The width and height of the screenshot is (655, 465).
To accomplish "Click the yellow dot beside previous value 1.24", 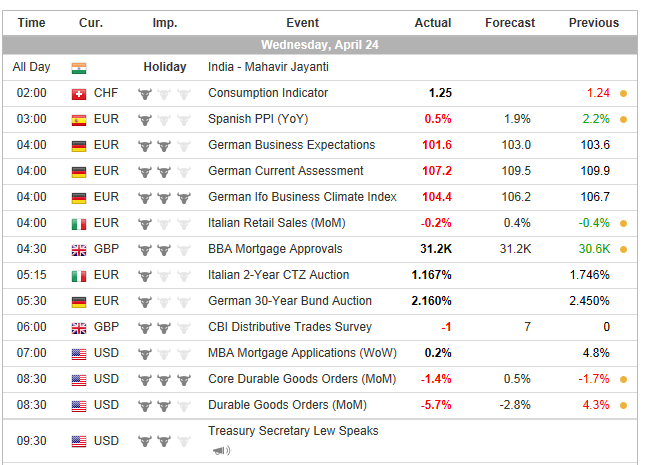I will point(623,94).
